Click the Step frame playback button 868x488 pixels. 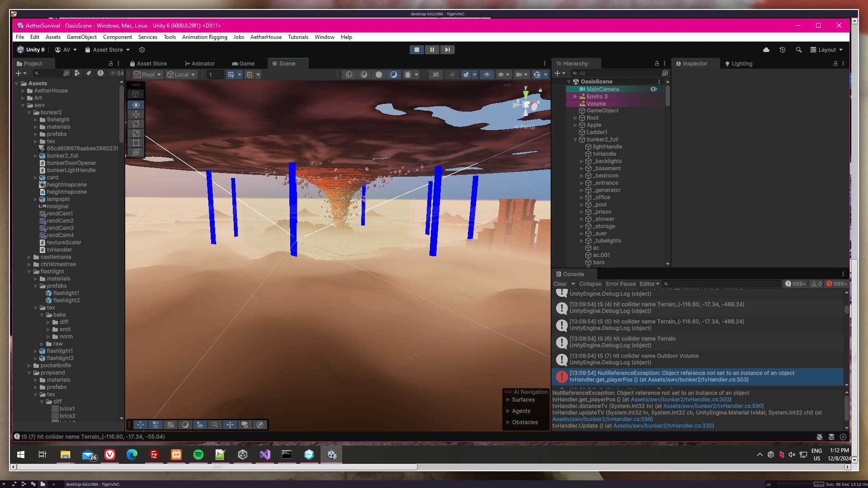click(x=447, y=50)
